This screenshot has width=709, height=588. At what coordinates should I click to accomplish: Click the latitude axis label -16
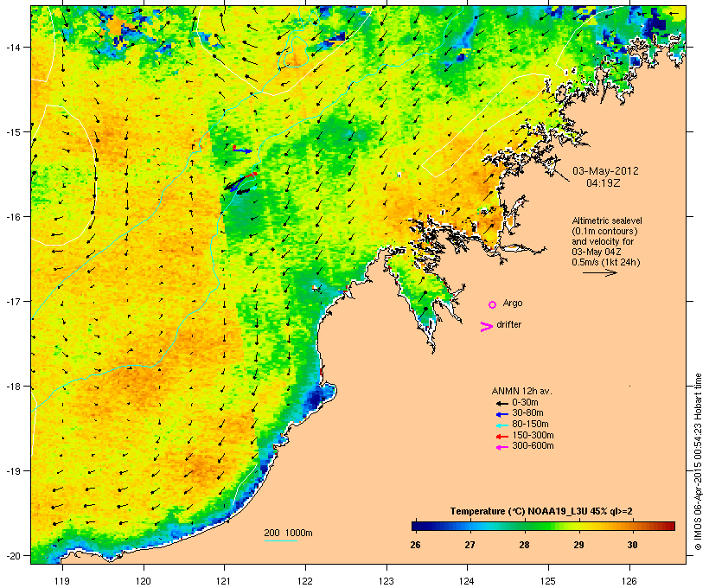pyautogui.click(x=11, y=217)
